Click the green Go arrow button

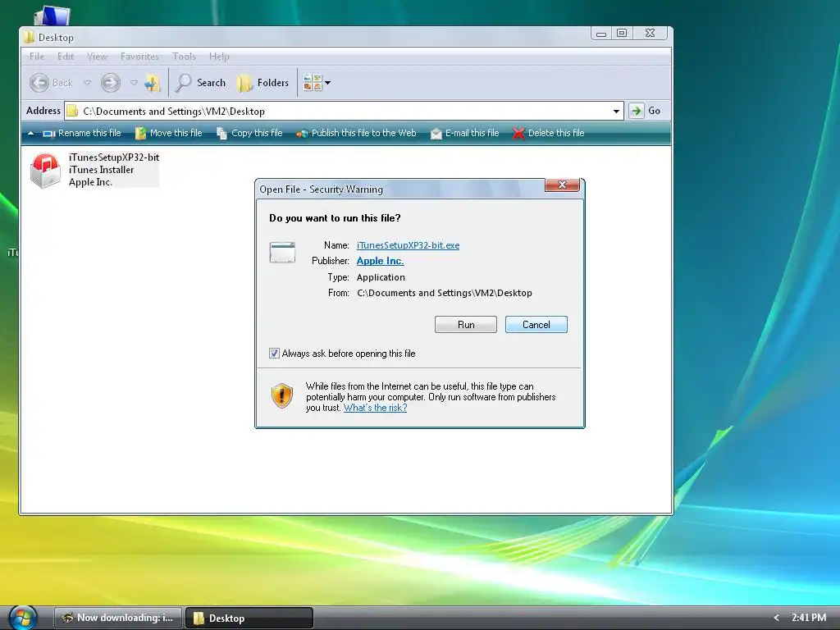click(636, 111)
